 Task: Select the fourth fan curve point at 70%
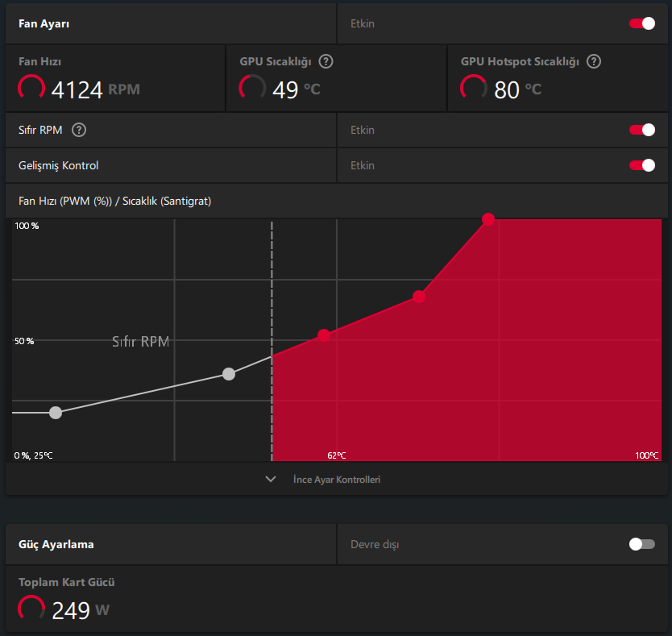click(419, 297)
